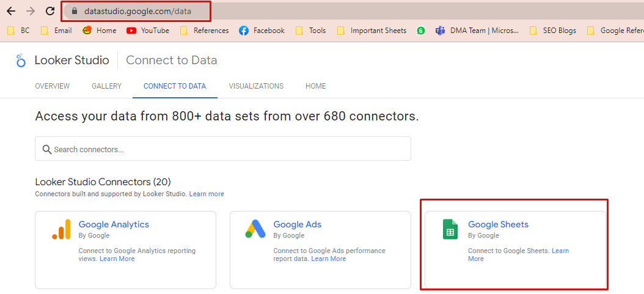The height and width of the screenshot is (294, 644).
Task: Open the SEO Blogs bookmark folder
Action: [x=552, y=31]
